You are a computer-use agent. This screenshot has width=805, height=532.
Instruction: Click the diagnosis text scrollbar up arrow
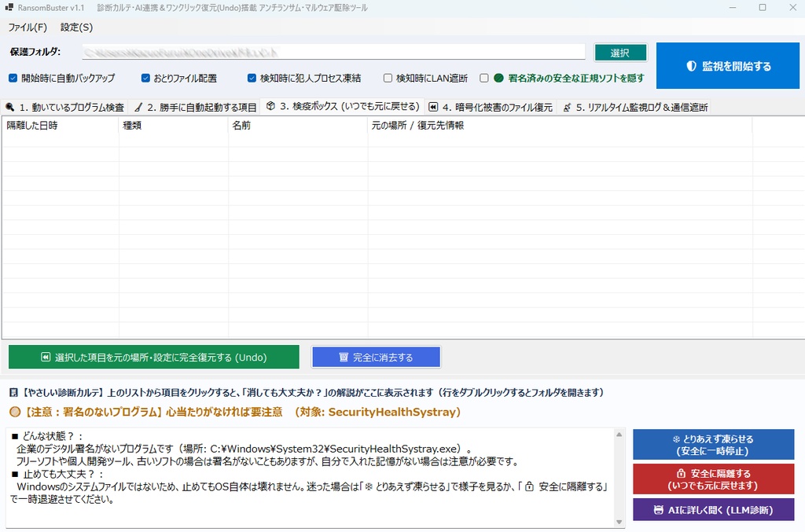619,435
